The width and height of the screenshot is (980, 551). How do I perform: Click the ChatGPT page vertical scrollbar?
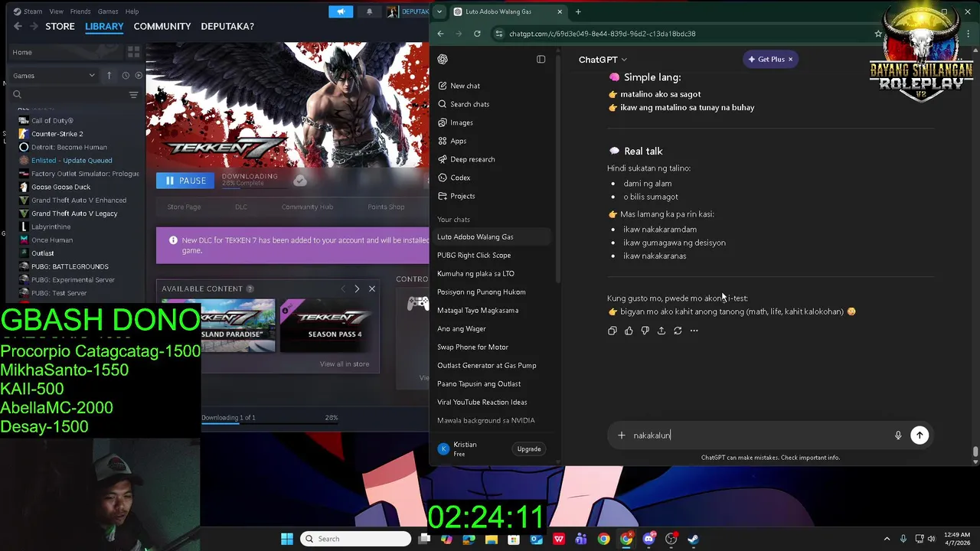click(975, 452)
